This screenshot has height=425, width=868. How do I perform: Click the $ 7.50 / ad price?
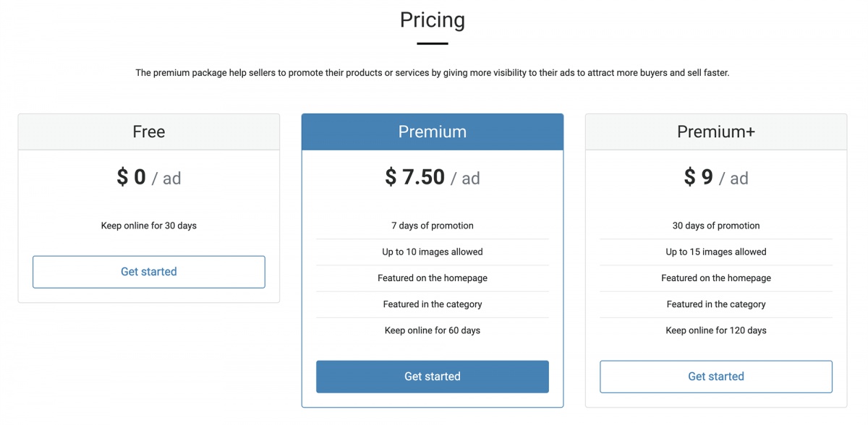click(x=433, y=177)
